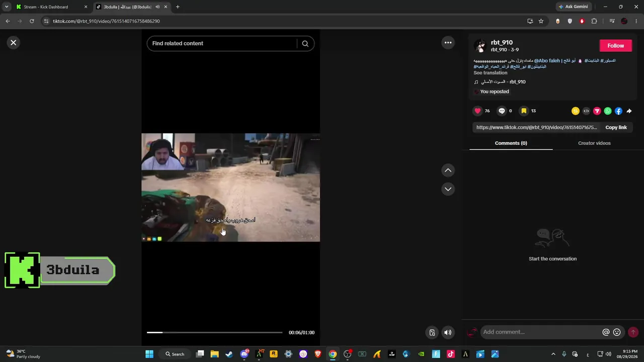Save video with the bookmark icon
This screenshot has height=362, width=644.
[524, 111]
